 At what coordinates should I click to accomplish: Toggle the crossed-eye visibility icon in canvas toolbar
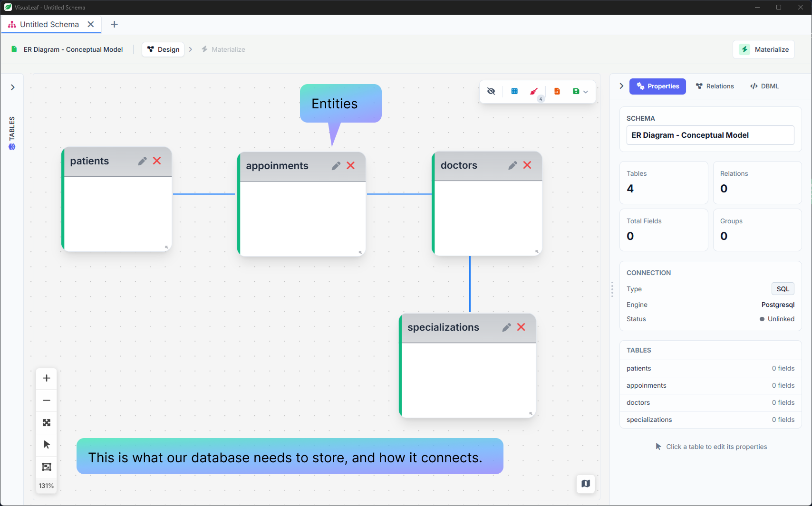coord(491,91)
